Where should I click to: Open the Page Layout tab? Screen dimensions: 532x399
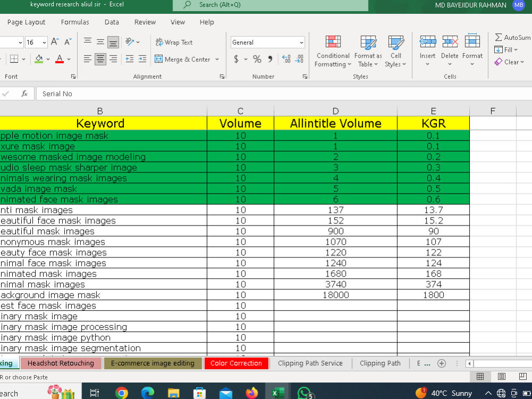point(26,22)
